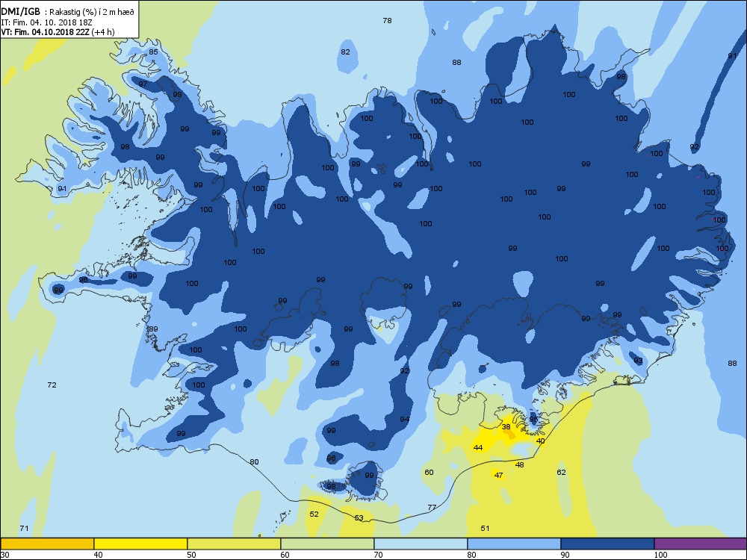Click the bright yellow 40–50 legend block
Screen dimensions: 747x560
tap(140, 544)
